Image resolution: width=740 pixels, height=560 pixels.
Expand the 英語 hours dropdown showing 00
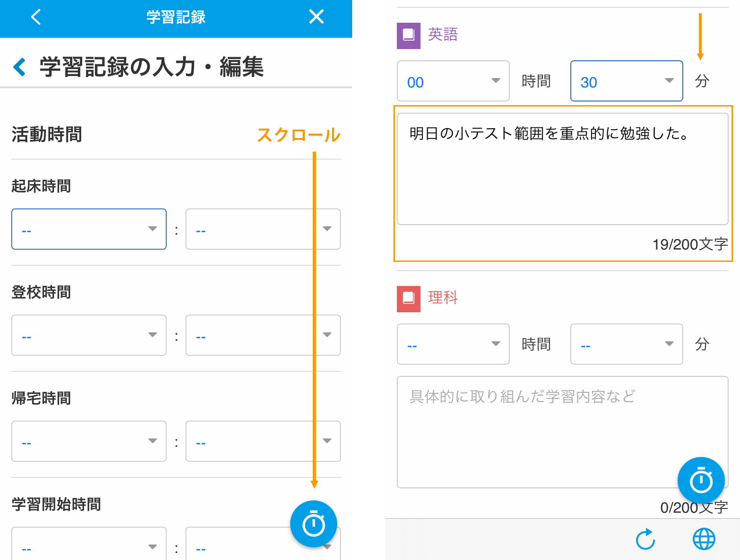(x=453, y=81)
